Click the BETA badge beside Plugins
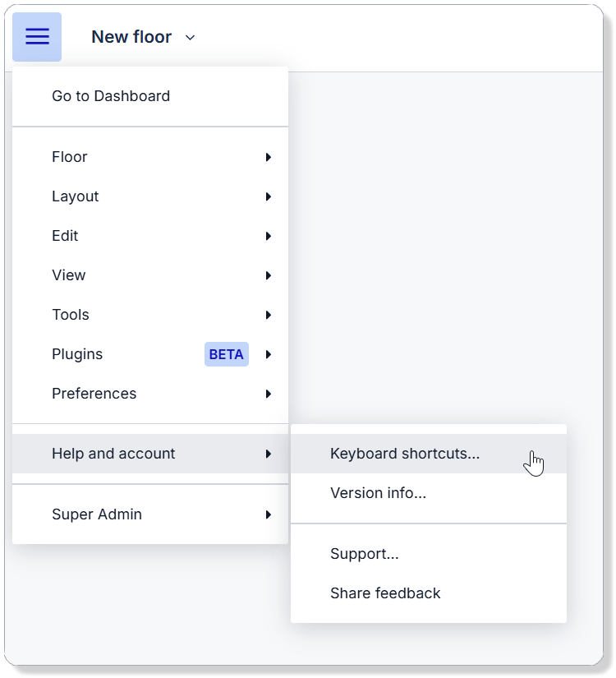 coord(226,354)
